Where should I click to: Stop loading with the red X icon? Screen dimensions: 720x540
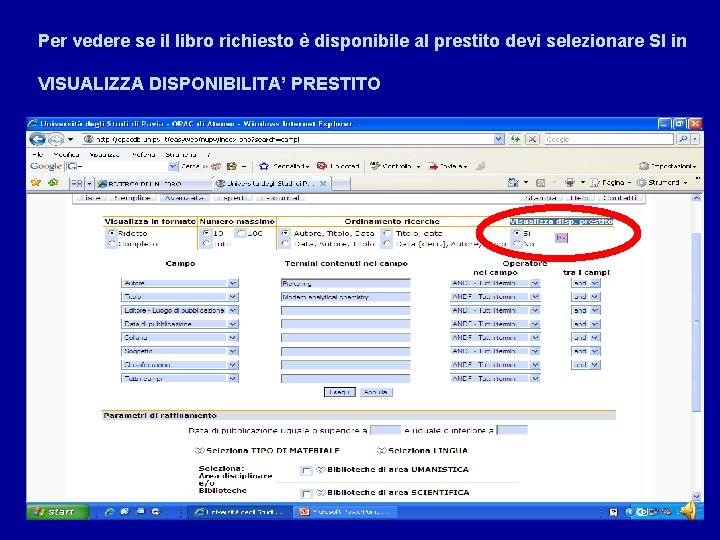[x=532, y=139]
